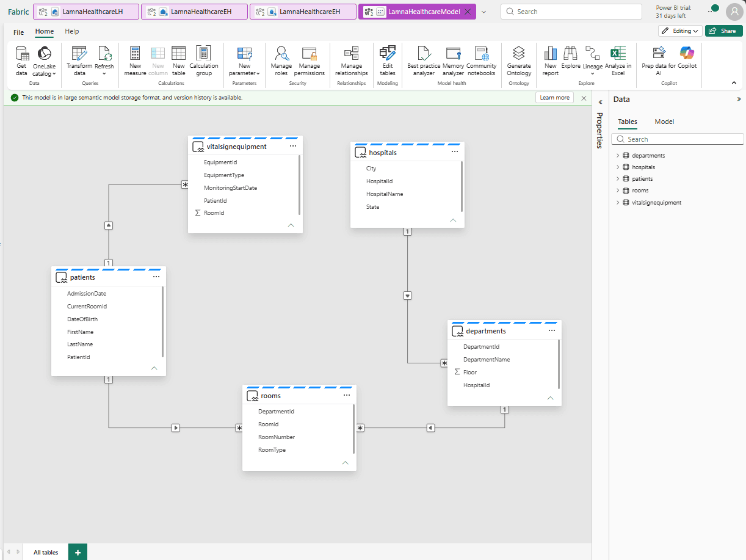
Task: Collapse the Data pane
Action: click(x=739, y=99)
